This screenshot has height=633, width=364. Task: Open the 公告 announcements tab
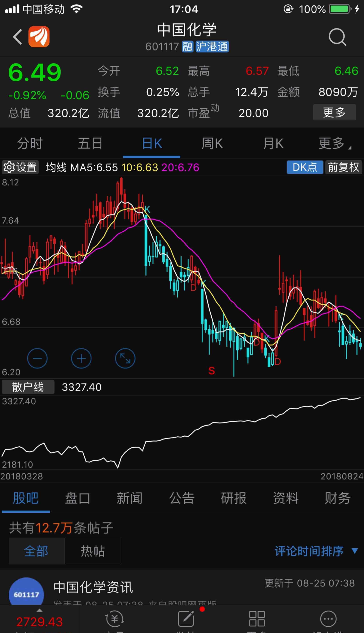[x=182, y=498]
